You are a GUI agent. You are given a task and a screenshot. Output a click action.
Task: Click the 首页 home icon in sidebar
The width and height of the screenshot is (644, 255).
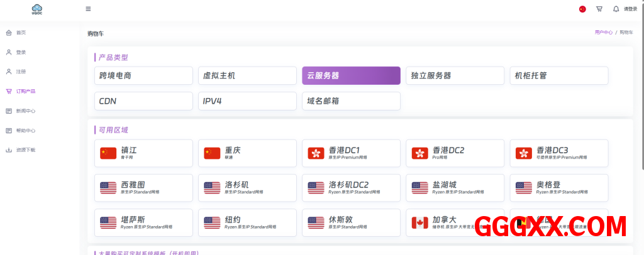point(9,32)
